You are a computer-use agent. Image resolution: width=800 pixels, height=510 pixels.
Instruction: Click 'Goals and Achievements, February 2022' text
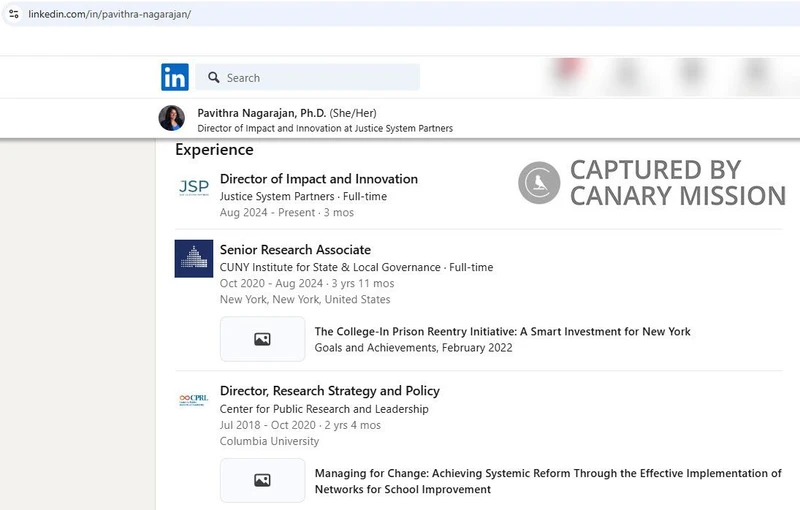[x=413, y=348]
